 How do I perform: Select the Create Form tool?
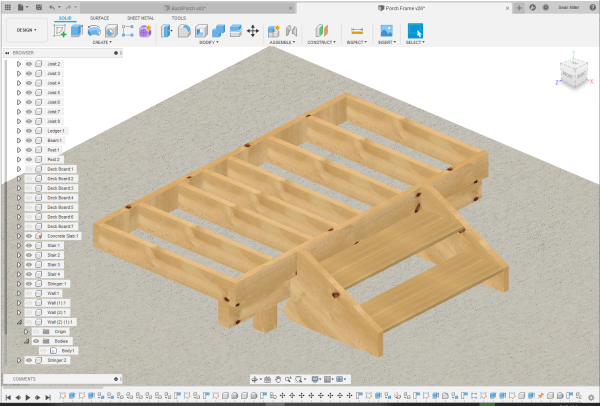coord(145,31)
